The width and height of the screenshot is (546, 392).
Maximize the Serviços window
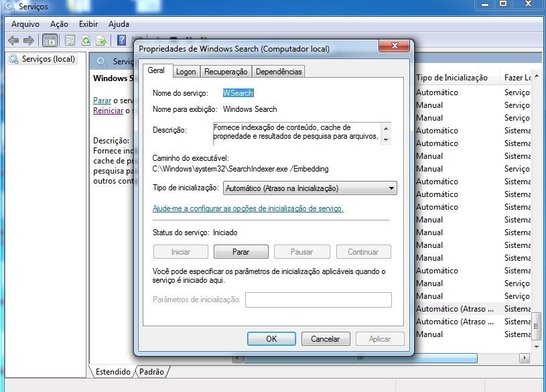[x=503, y=4]
